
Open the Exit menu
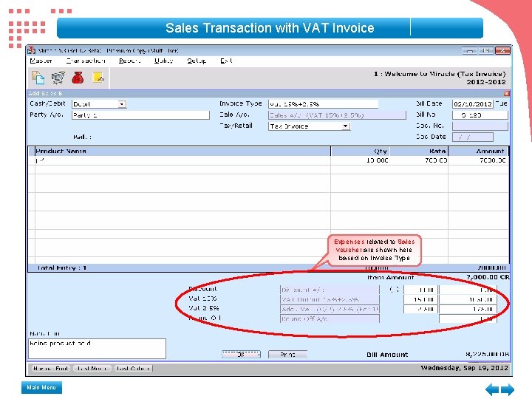coord(226,61)
